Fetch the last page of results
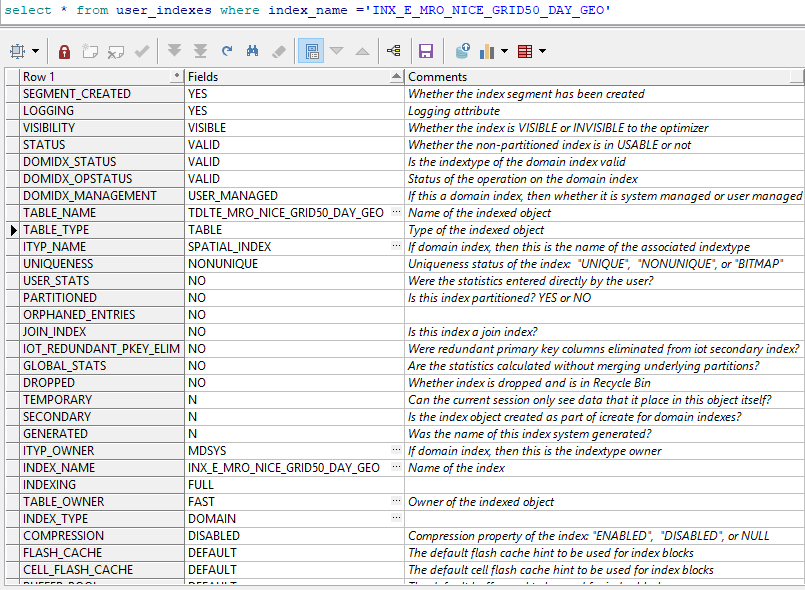805x590 pixels. (x=200, y=51)
